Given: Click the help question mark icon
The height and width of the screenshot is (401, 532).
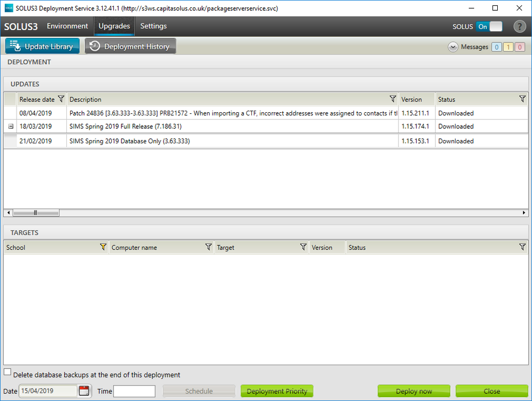Looking at the screenshot, I should pos(519,26).
